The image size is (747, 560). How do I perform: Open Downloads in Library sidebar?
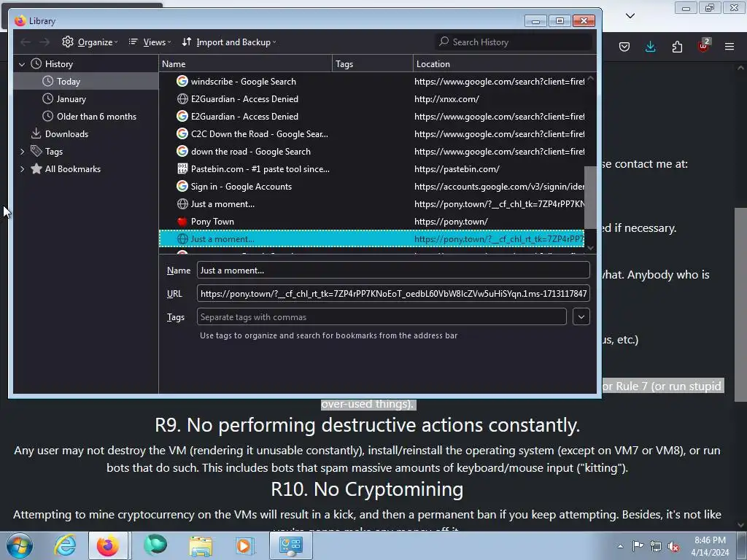86,134
